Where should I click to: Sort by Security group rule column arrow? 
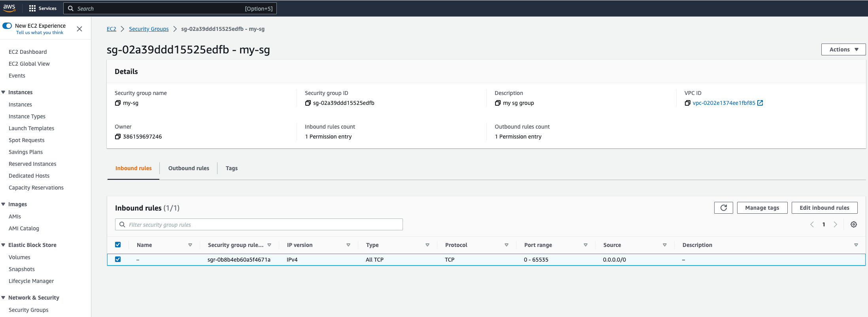tap(269, 245)
